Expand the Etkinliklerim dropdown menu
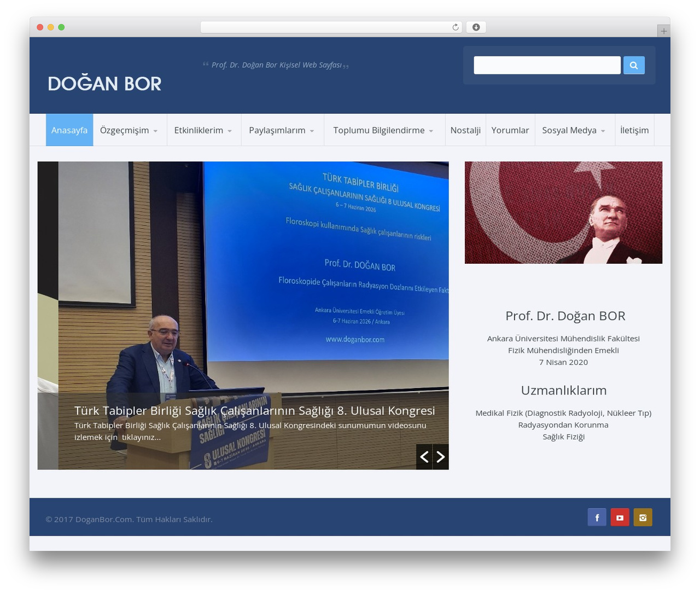 (203, 130)
